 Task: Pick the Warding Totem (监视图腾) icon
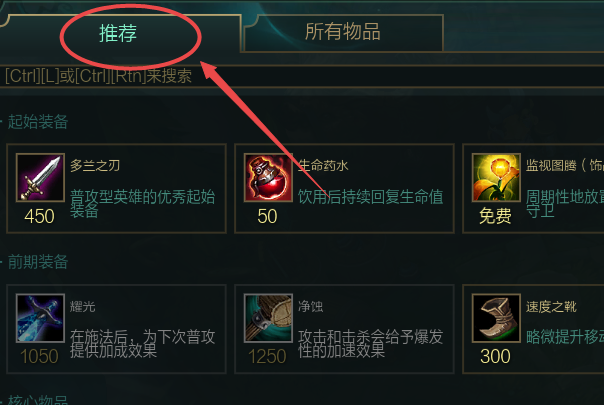[x=496, y=178]
